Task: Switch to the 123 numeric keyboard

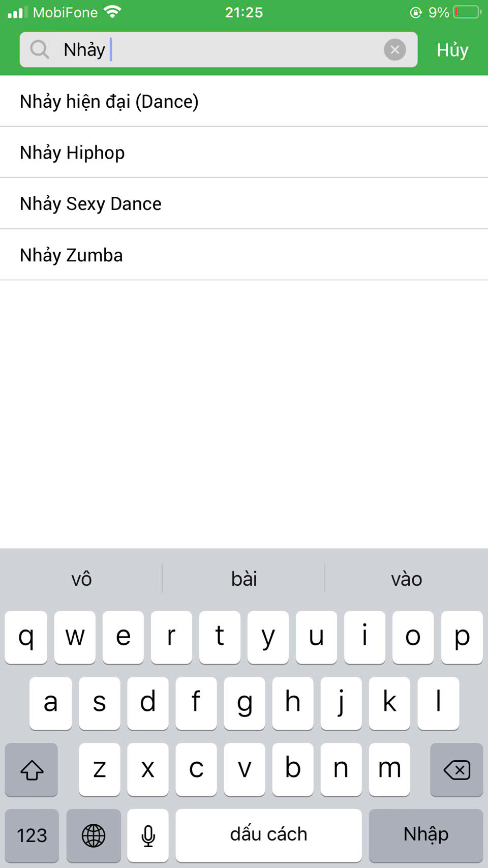Action: point(32,835)
